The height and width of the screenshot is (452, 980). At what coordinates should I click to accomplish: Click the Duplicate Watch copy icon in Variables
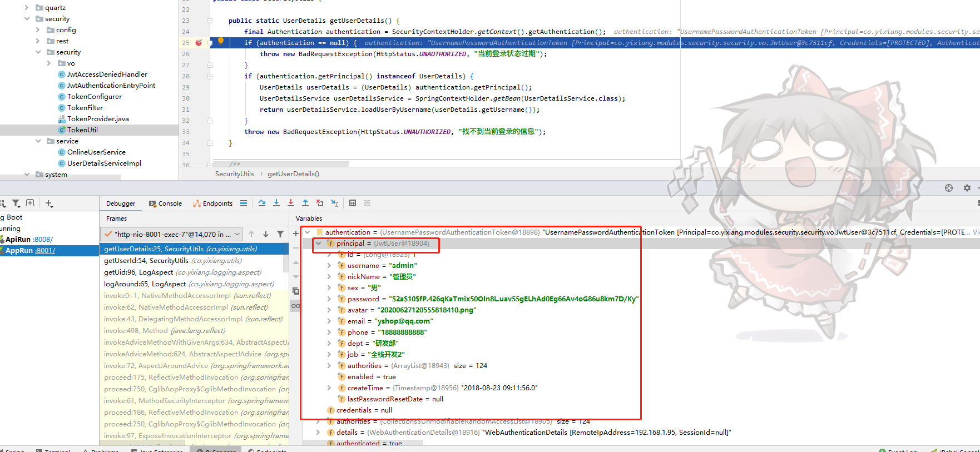pos(296,291)
